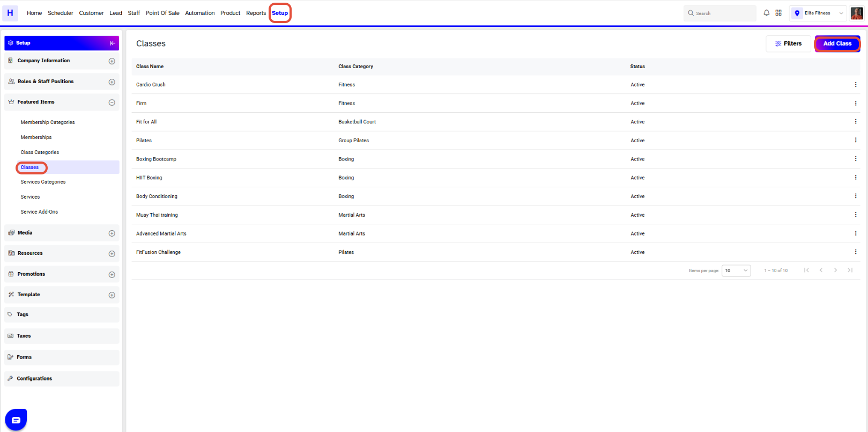Open the Tags section

62,314
